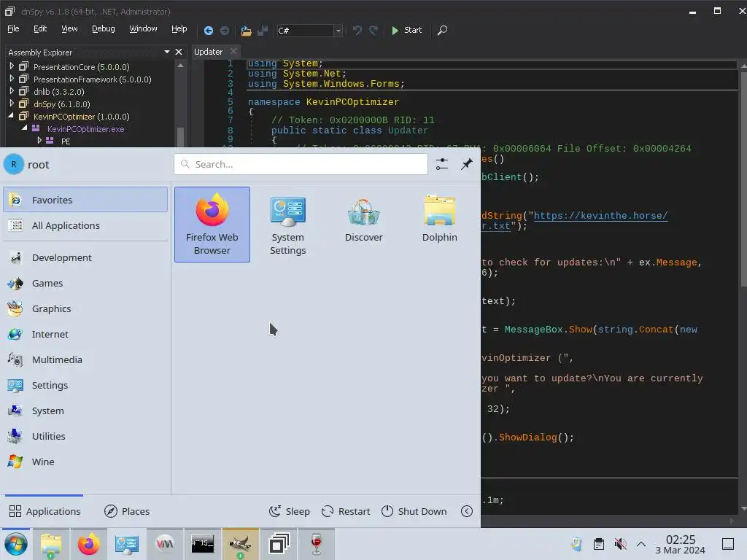Collapse the KevinPCOptimizer.exe module node
Viewport: 747px width, 560px height.
pyautogui.click(x=24, y=128)
